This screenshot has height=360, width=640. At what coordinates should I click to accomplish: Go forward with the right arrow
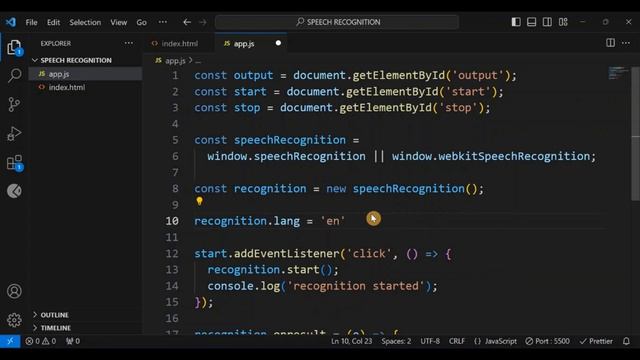click(203, 22)
